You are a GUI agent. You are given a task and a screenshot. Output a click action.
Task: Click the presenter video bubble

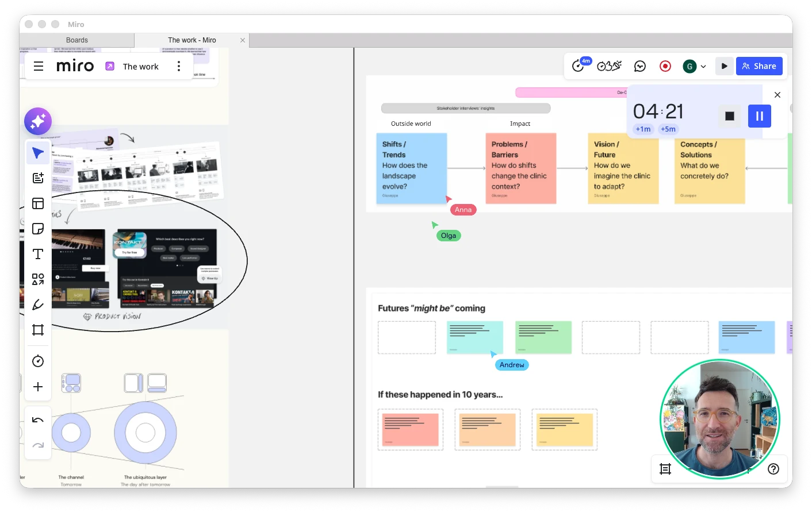(720, 419)
